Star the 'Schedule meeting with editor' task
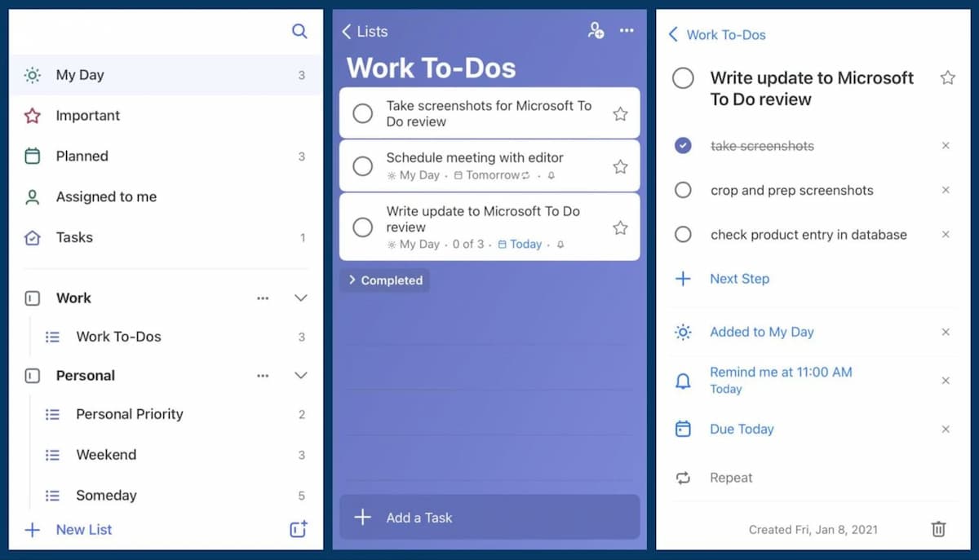This screenshot has width=979, height=560. click(x=620, y=166)
